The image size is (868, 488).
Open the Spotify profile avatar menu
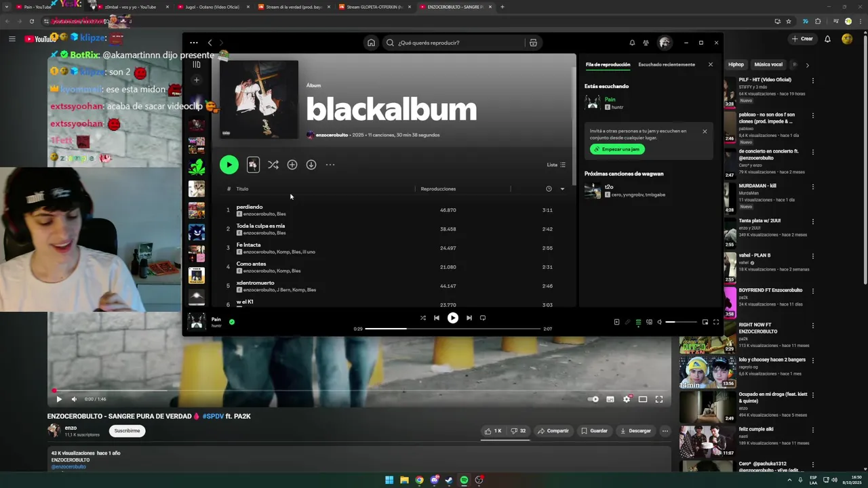point(665,43)
